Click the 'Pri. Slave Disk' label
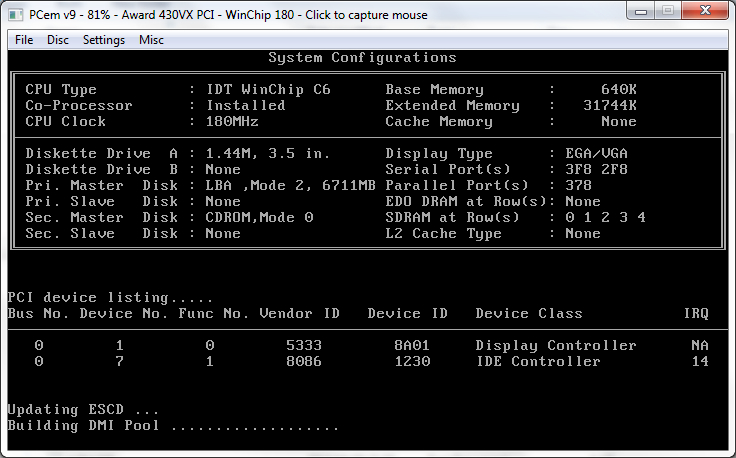Screen dimensions: 736x458 [x=101, y=201]
